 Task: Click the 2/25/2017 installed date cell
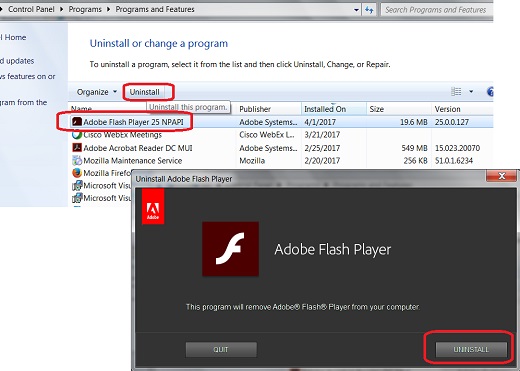pyautogui.click(x=322, y=148)
